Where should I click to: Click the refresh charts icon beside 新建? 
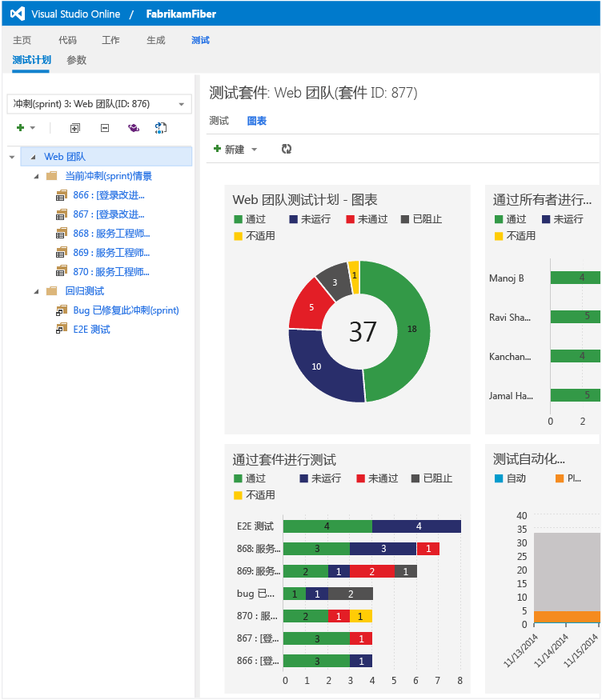(x=287, y=149)
